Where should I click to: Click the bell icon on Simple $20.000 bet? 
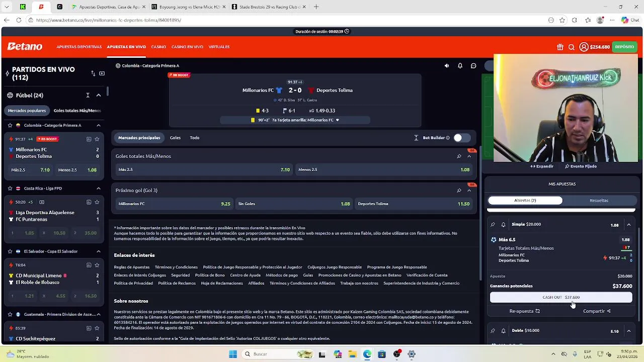point(503,225)
